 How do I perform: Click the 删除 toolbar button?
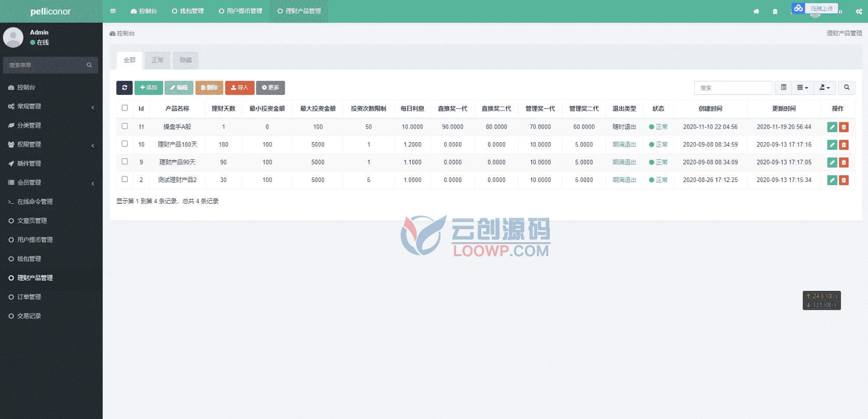(x=209, y=88)
